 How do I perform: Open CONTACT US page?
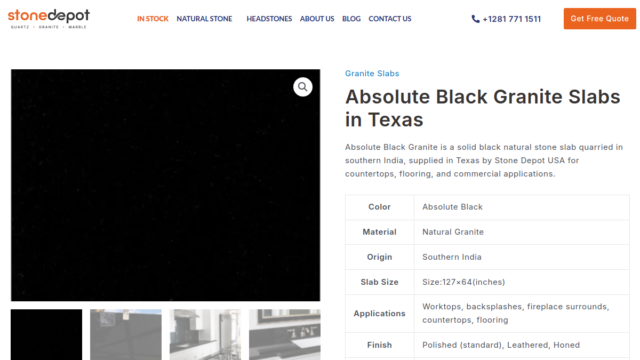click(x=390, y=19)
